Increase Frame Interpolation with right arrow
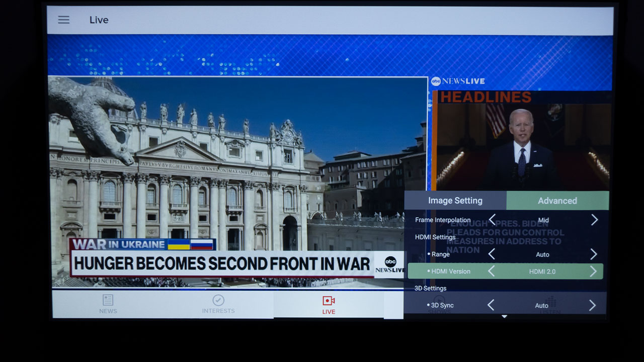Image resolution: width=644 pixels, height=362 pixels. [594, 220]
